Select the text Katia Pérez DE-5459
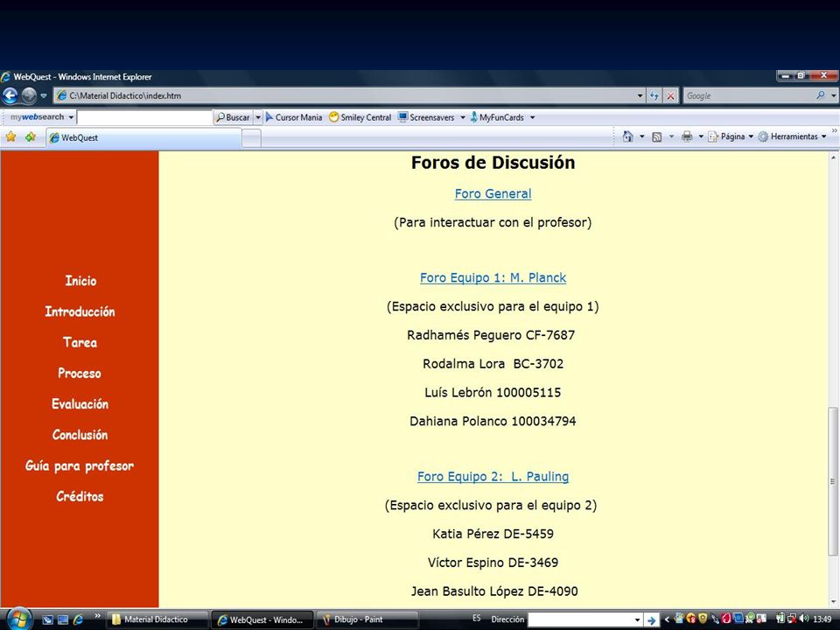This screenshot has width=840, height=630. pyautogui.click(x=493, y=534)
